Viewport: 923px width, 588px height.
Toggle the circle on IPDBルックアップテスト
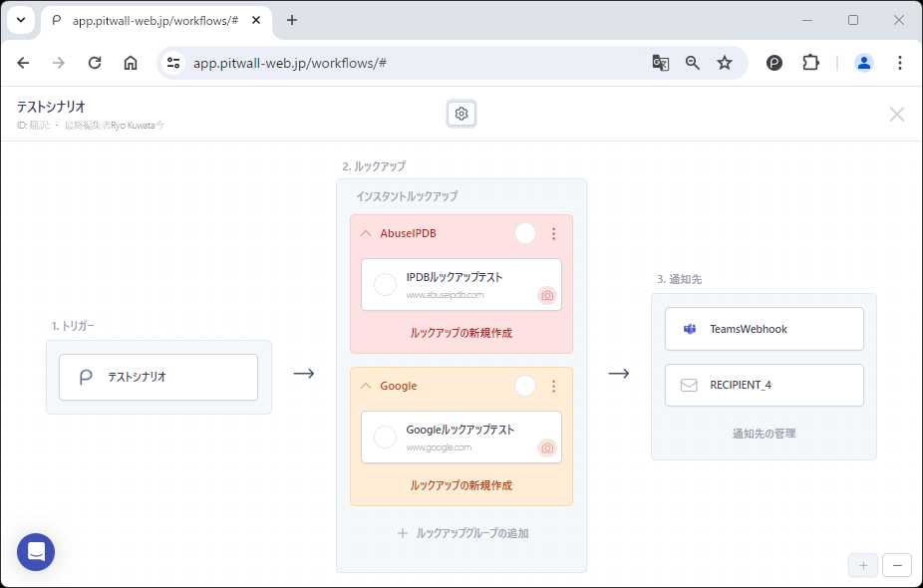[x=385, y=285]
